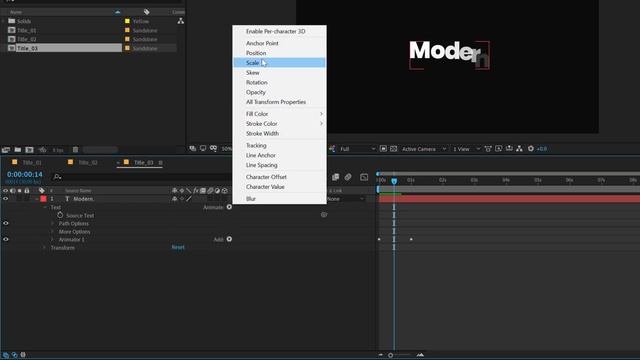640x360 pixels.
Task: Click the current time display 0:00:00:14
Action: click(x=24, y=174)
